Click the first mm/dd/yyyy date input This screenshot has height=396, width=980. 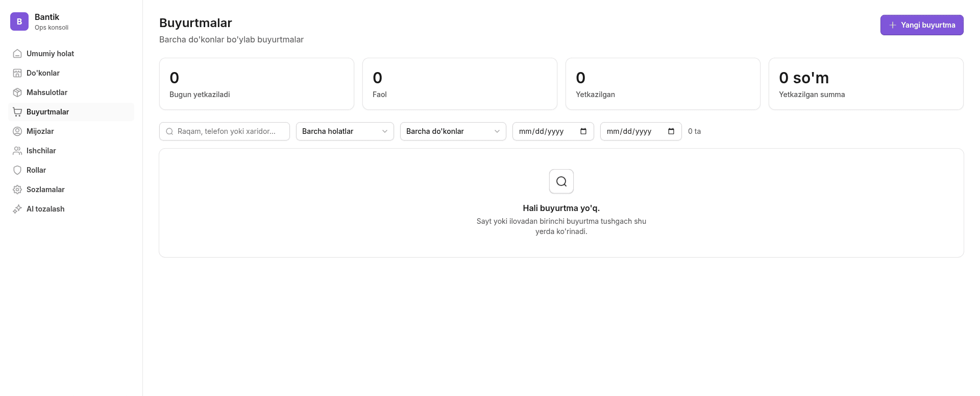553,131
